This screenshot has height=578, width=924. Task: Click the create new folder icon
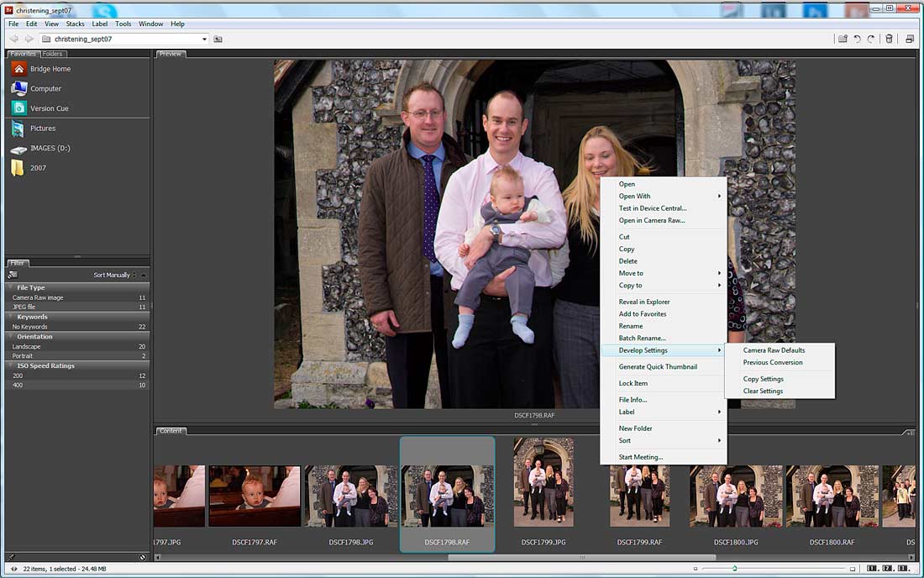(842, 39)
